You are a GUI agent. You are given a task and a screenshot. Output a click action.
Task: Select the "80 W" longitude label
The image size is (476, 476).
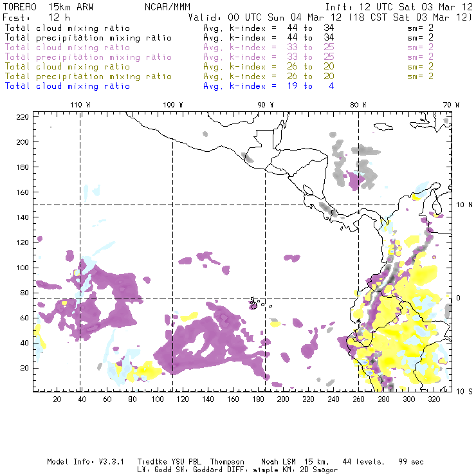click(358, 105)
